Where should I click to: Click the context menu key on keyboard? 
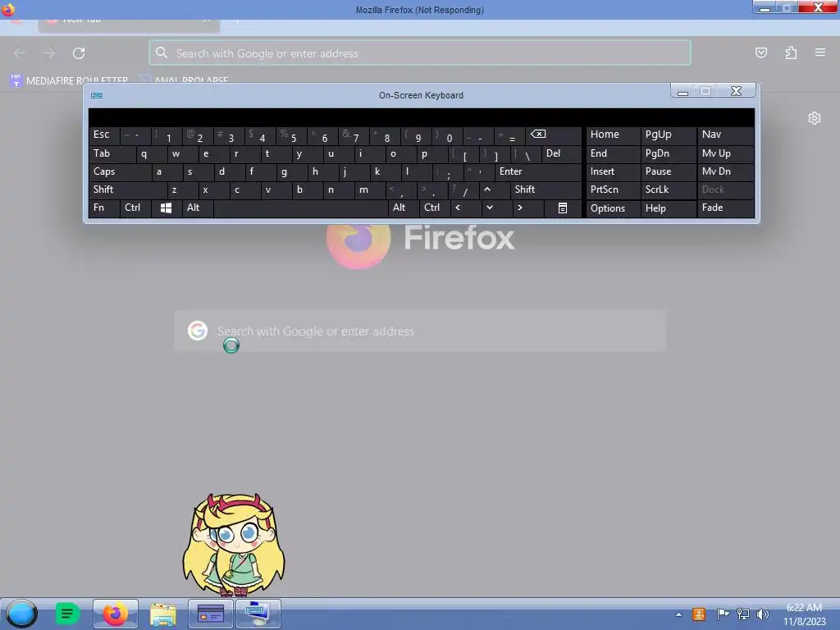coord(563,208)
